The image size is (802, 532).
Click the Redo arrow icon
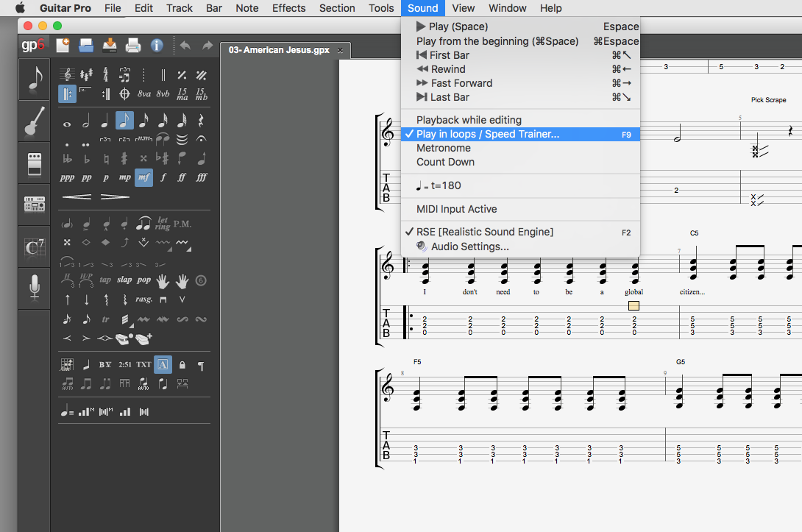(207, 46)
